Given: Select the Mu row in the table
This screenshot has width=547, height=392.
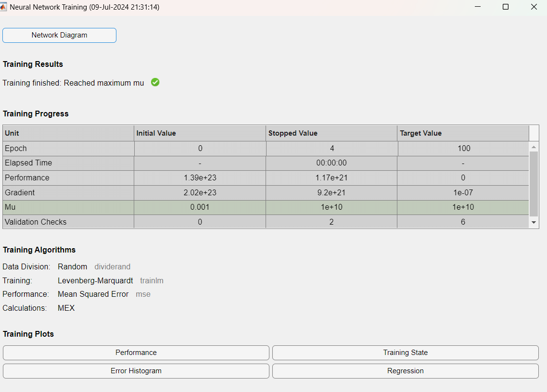Looking at the screenshot, I should [x=68, y=207].
